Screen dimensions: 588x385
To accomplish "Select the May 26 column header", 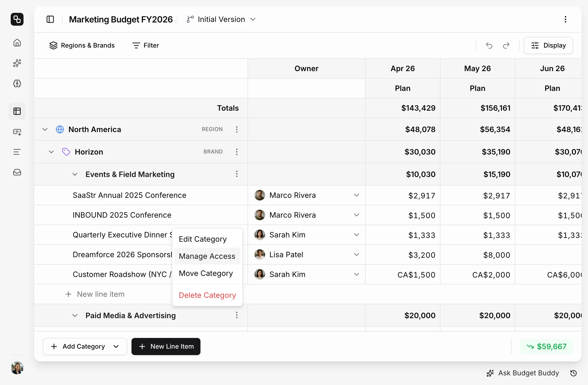I will (x=478, y=68).
